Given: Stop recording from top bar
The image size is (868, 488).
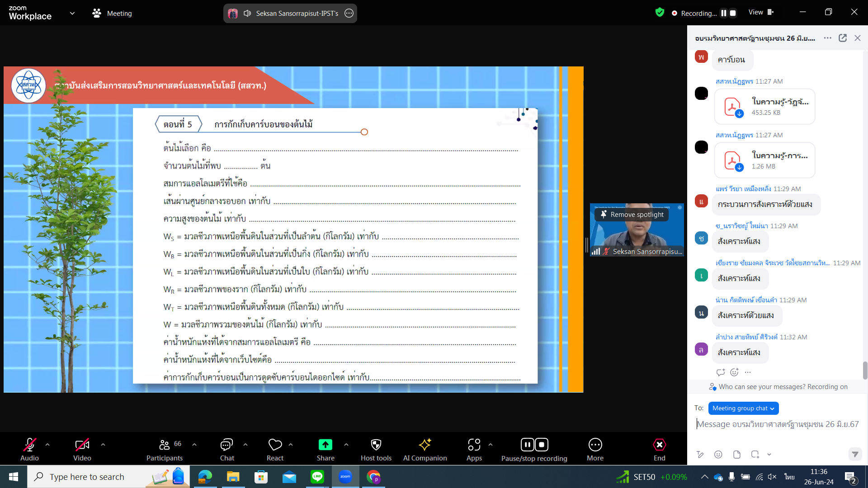Looking at the screenshot, I should (733, 13).
